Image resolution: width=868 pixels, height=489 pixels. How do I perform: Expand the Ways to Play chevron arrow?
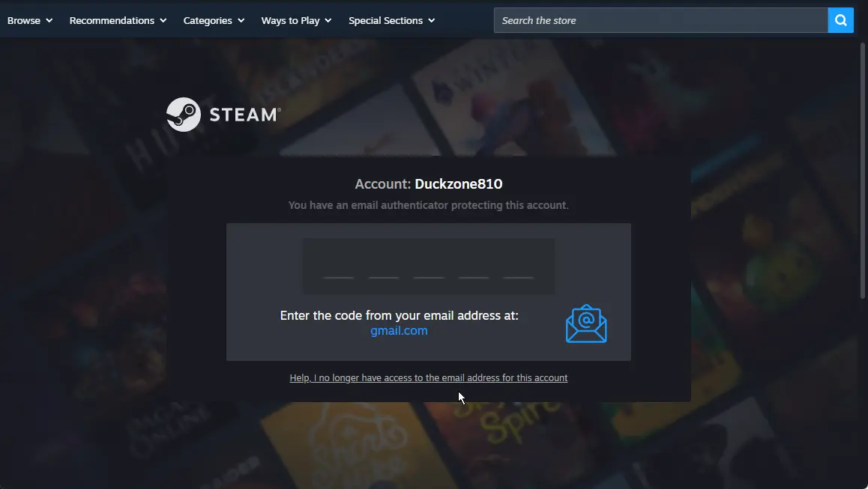pos(328,20)
